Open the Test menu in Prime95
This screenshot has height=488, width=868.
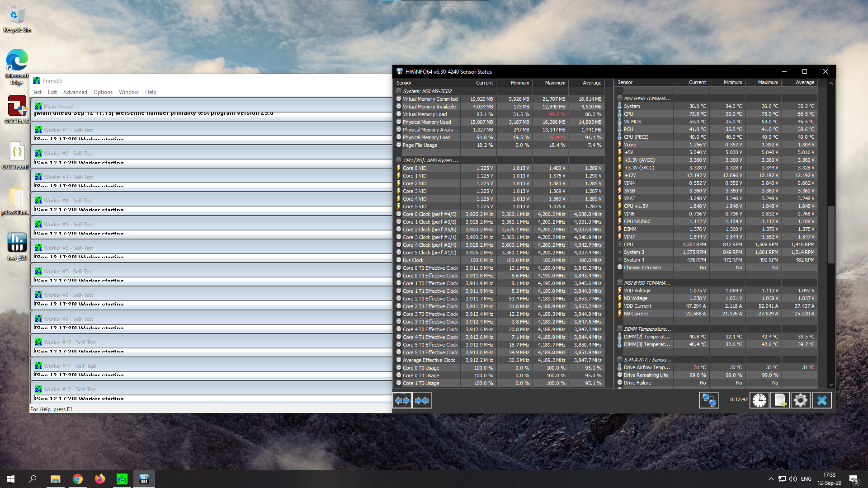click(37, 92)
